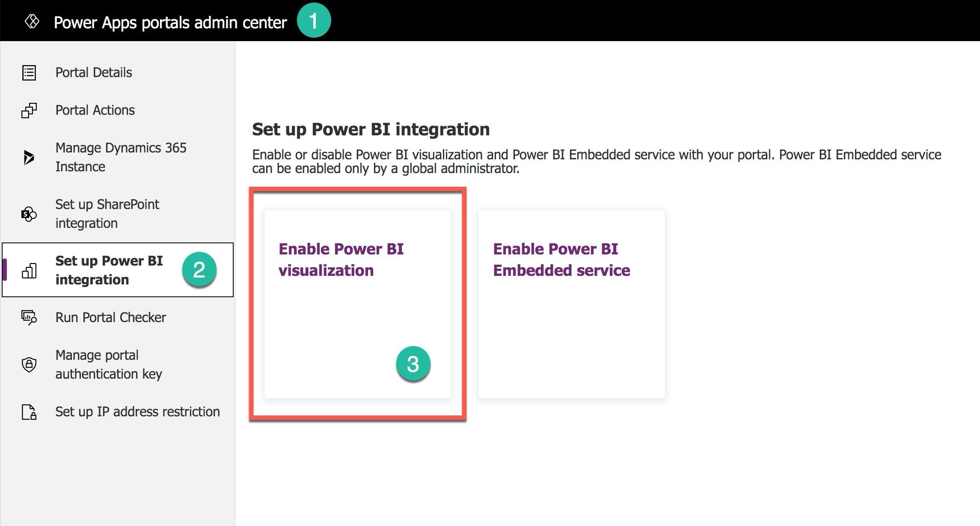Click the Portal Actions icon
Image resolution: width=980 pixels, height=526 pixels.
(x=29, y=110)
